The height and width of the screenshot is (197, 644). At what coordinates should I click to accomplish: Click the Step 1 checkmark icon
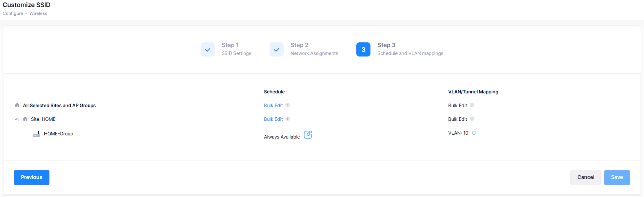(x=207, y=49)
